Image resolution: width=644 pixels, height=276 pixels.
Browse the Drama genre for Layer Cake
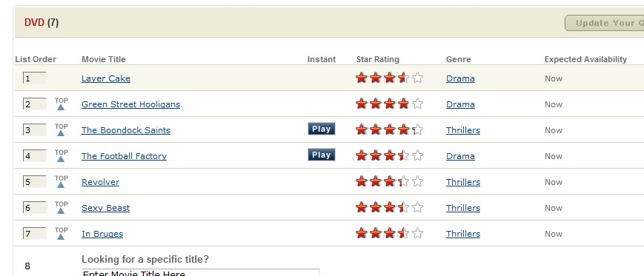coord(460,78)
